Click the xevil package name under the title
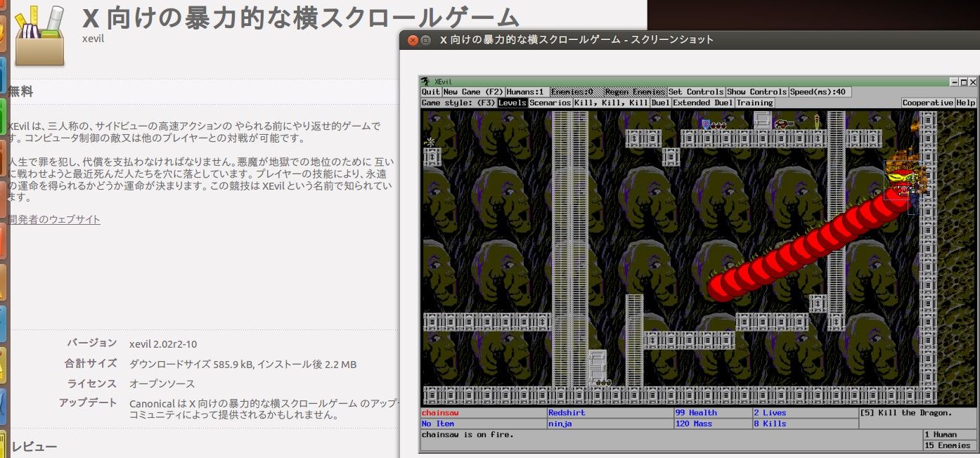The width and height of the screenshot is (980, 458). [93, 39]
